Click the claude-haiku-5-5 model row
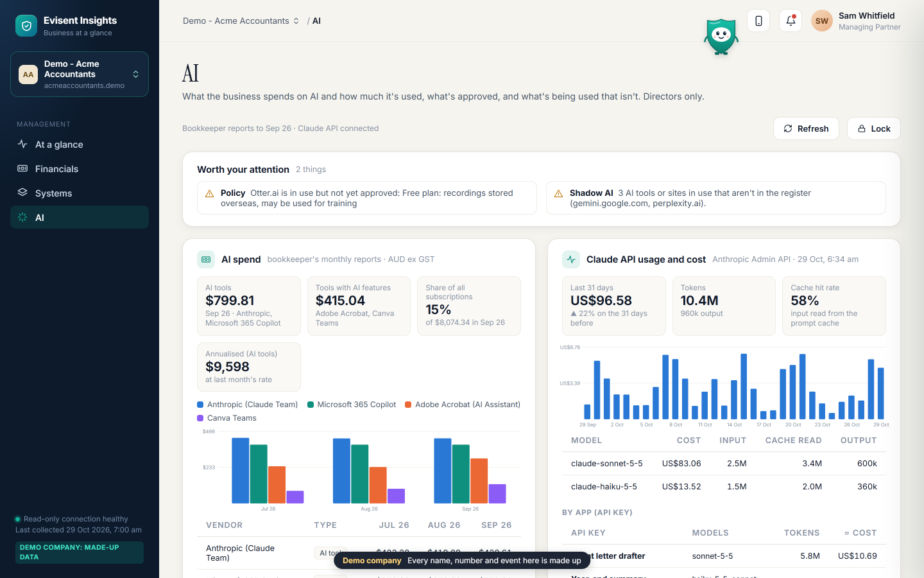 [x=724, y=487]
